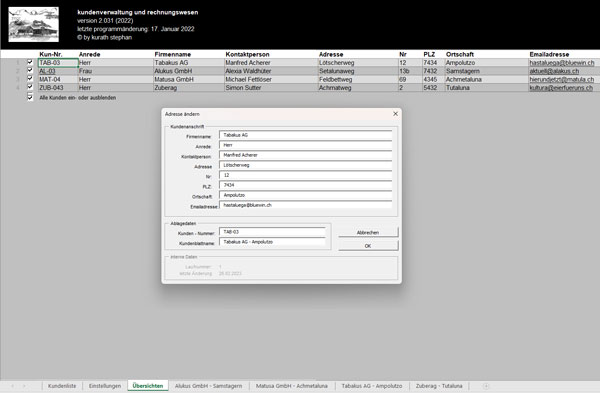
Task: Open the Matusa GmbH - Achmetaluna sheet tab
Action: coord(292,386)
